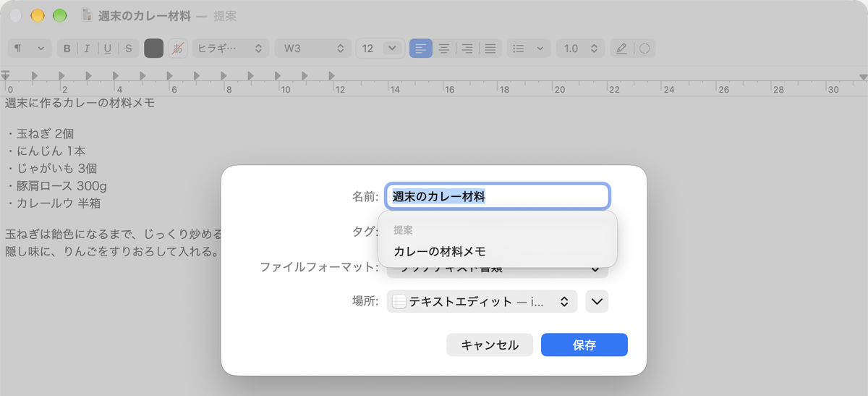This screenshot has width=868, height=396.
Task: Align text to the right
Action: point(467,49)
